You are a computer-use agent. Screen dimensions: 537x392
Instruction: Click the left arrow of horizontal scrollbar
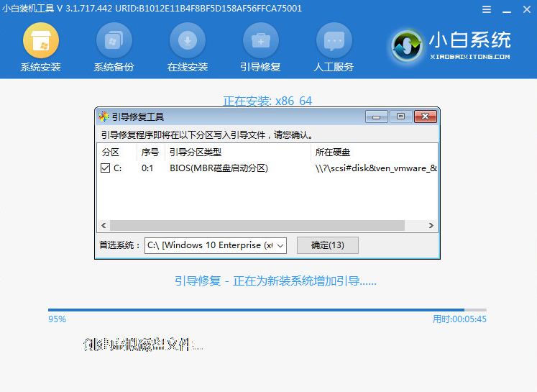coord(104,225)
